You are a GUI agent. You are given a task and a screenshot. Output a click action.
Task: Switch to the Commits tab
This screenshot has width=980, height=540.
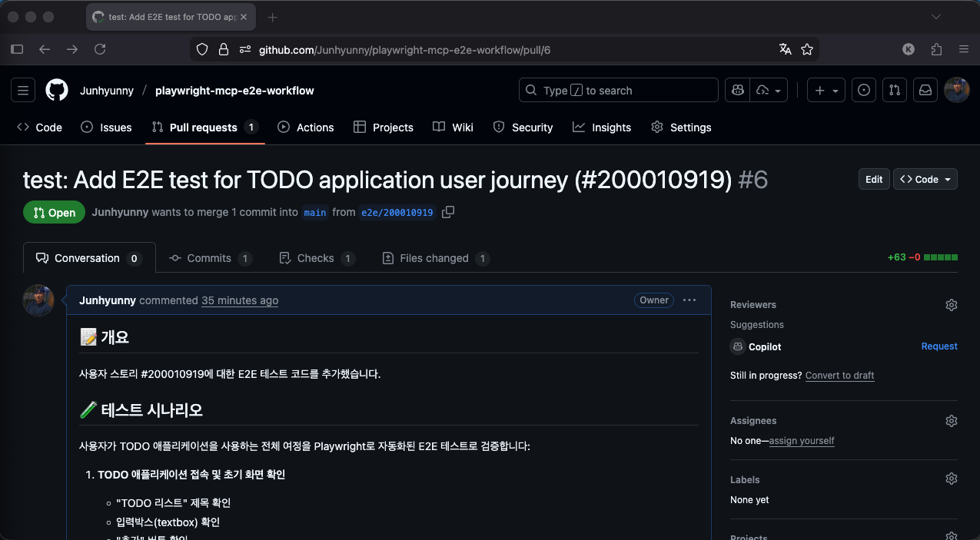[211, 258]
